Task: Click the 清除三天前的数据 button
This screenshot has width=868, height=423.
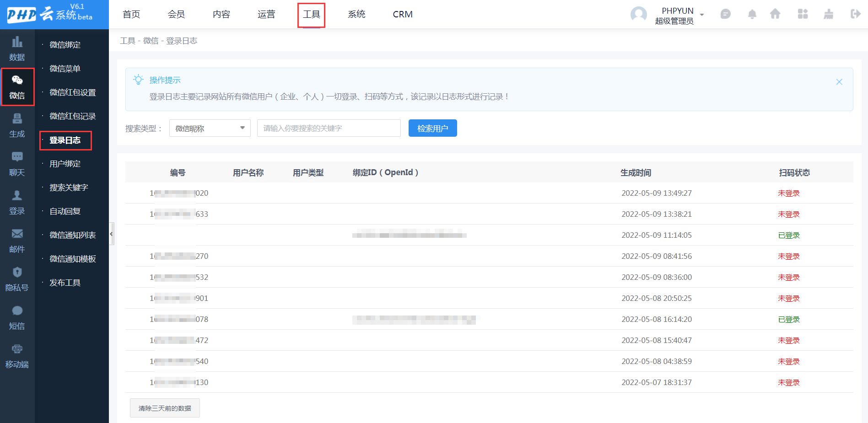Action: (165, 408)
